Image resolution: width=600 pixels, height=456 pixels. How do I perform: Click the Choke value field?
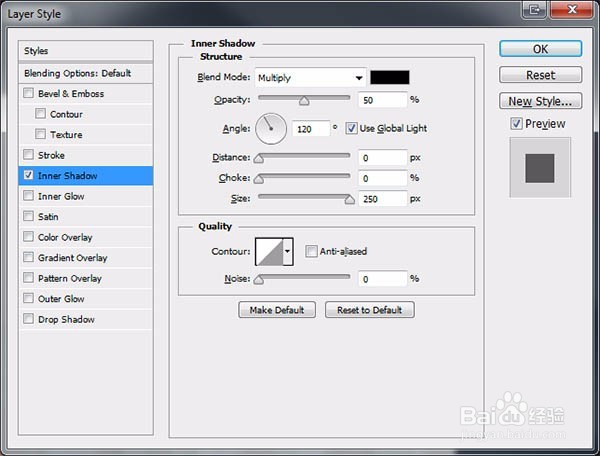382,178
